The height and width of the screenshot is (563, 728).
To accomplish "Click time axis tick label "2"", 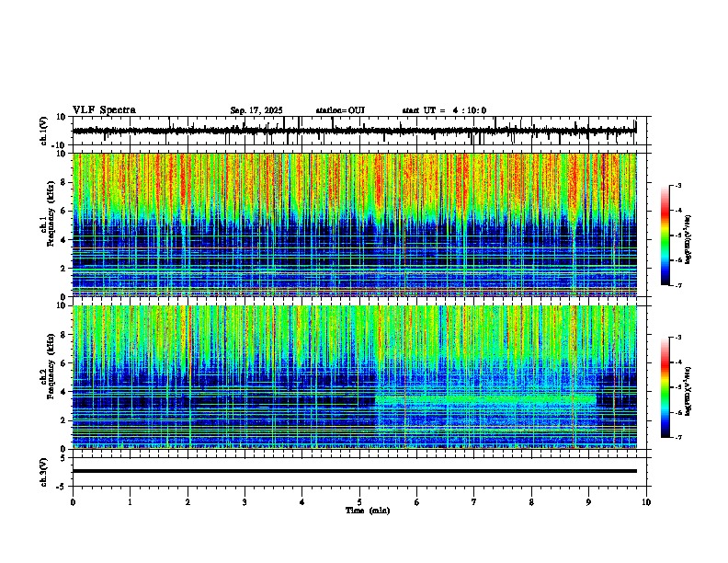I will click(188, 502).
